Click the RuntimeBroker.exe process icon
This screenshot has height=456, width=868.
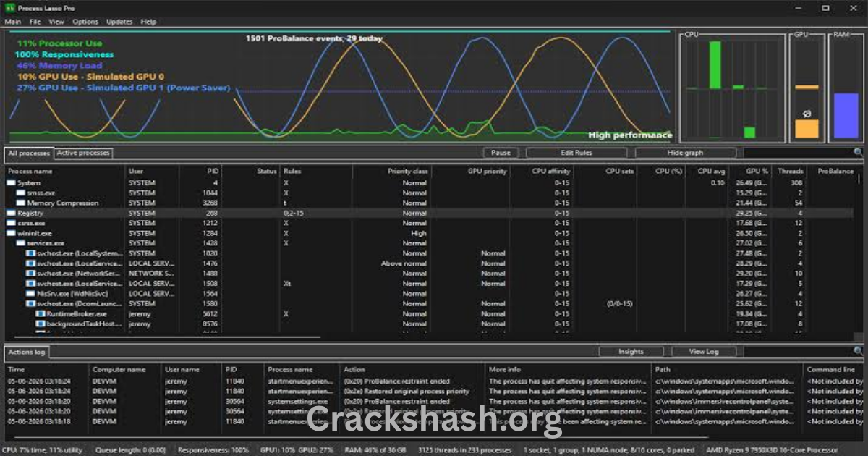click(41, 314)
